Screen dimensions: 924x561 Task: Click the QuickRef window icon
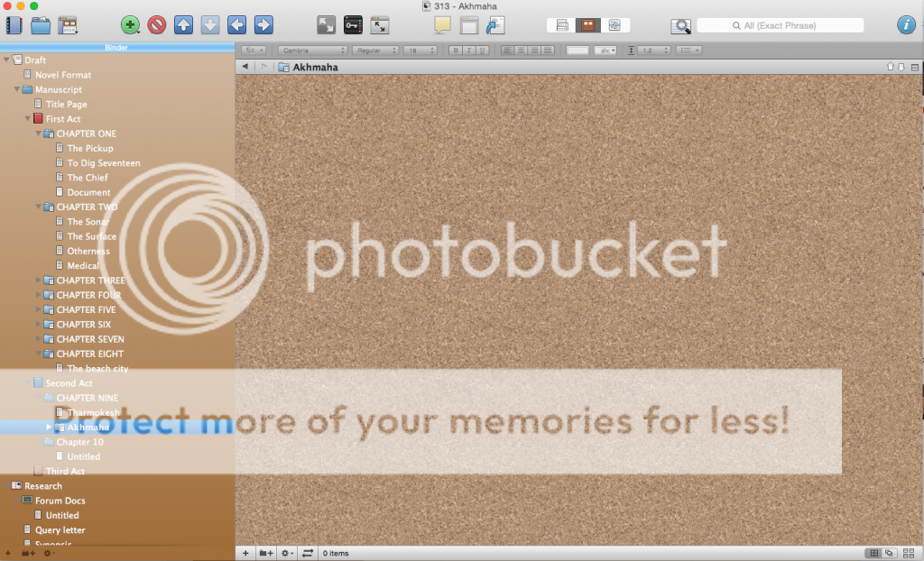click(x=380, y=24)
